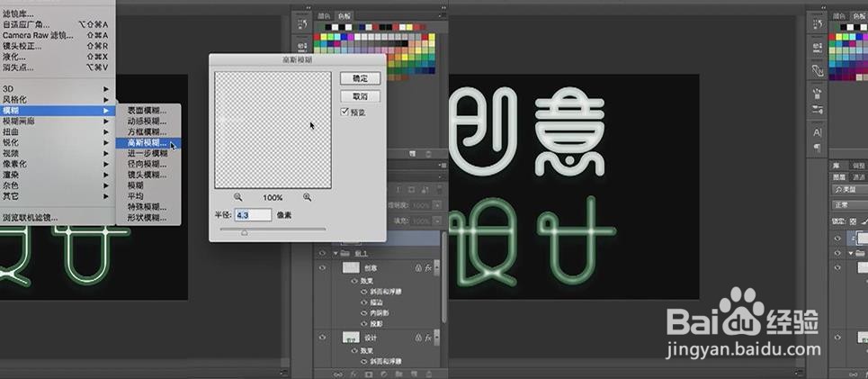The width and height of the screenshot is (868, 379).
Task: Collapse the 组1 group triangle
Action: (335, 253)
